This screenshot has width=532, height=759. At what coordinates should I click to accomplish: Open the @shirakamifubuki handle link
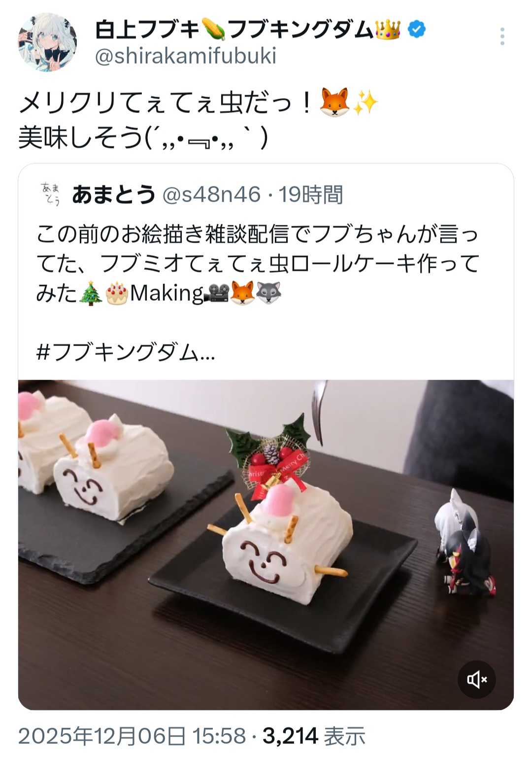[x=185, y=56]
